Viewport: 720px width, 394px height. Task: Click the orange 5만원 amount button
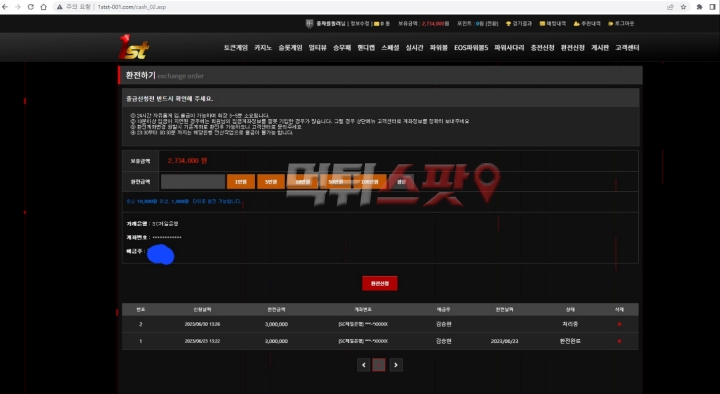(271, 182)
